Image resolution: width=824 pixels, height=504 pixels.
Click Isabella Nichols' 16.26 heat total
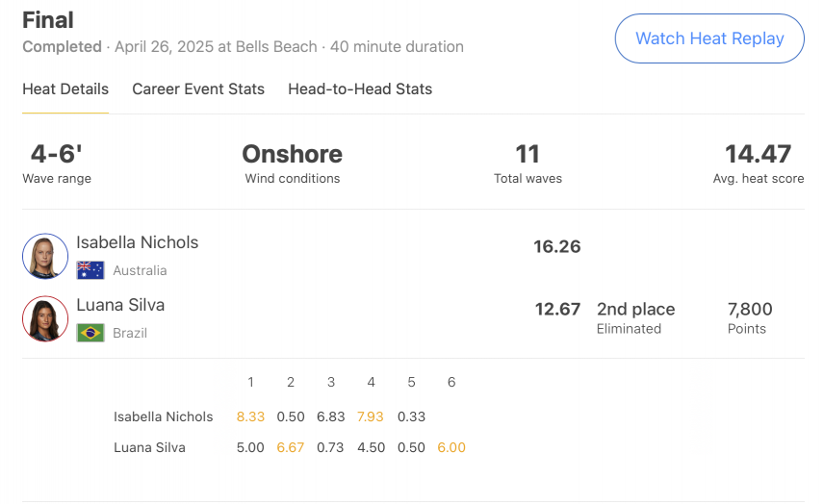557,247
